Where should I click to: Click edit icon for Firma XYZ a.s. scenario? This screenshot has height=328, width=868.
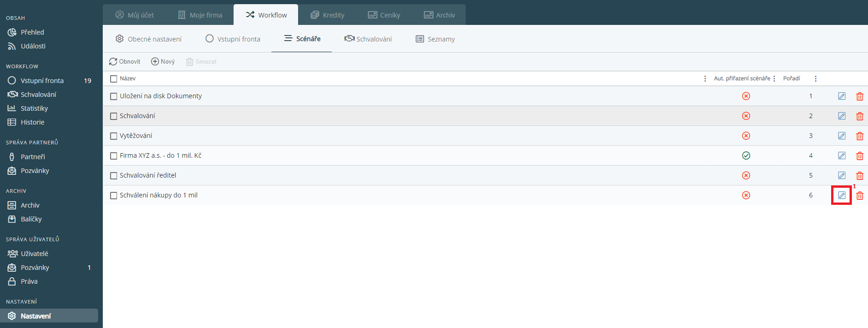pos(841,156)
